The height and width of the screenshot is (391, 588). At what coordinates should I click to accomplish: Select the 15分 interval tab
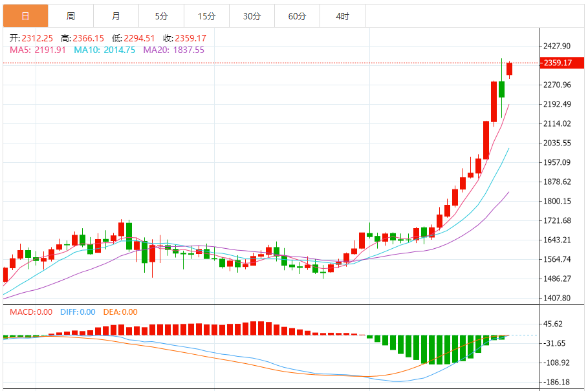206,16
